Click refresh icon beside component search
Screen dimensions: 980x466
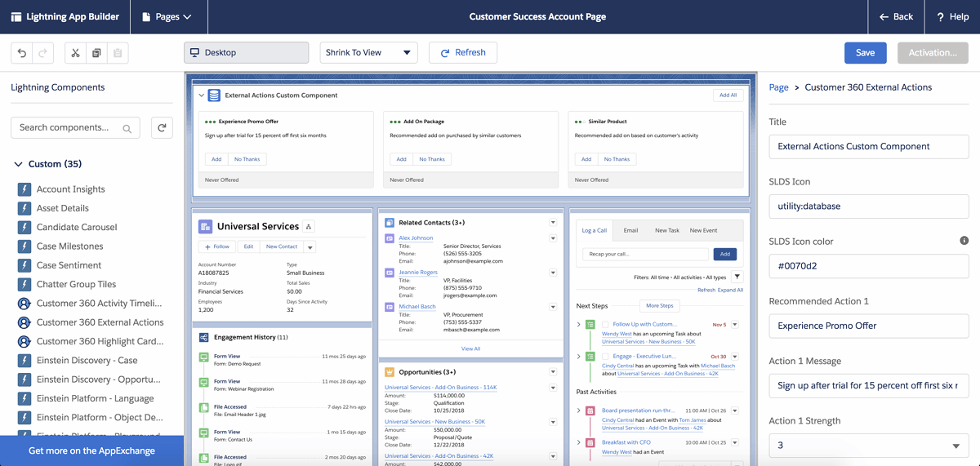pyautogui.click(x=162, y=128)
